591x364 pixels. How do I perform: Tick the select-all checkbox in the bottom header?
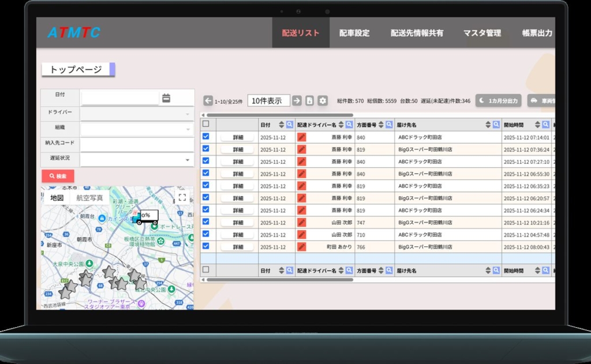click(x=206, y=269)
